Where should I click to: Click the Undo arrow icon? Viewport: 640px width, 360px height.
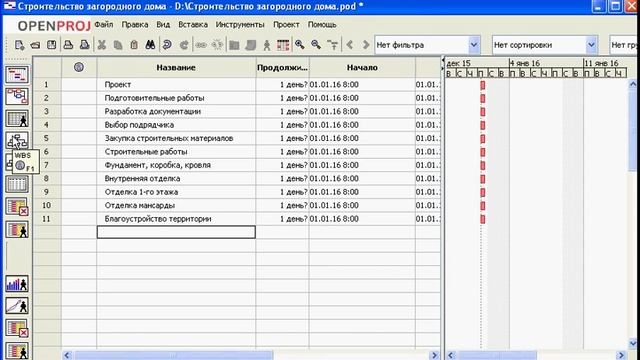tap(167, 45)
